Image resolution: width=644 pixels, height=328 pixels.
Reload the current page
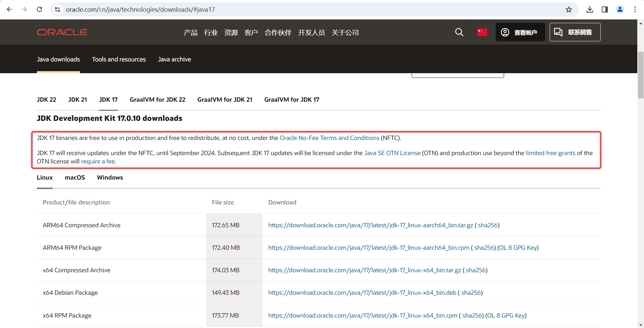tap(39, 9)
